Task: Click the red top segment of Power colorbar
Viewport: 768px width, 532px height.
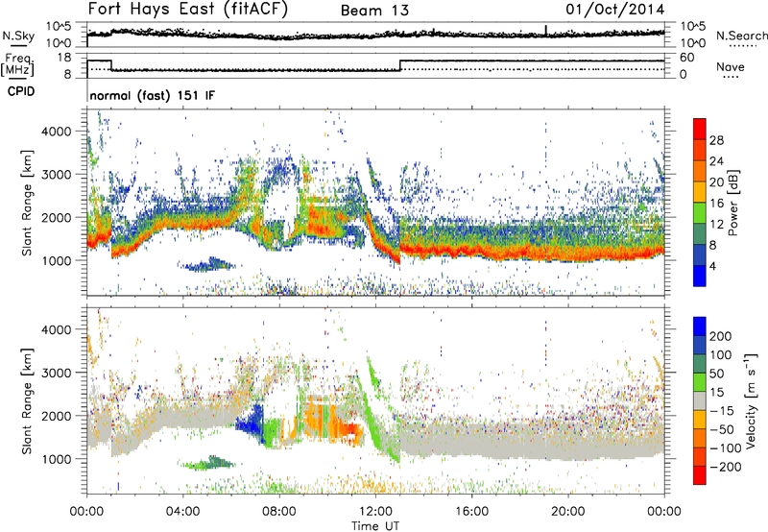Action: [x=700, y=130]
